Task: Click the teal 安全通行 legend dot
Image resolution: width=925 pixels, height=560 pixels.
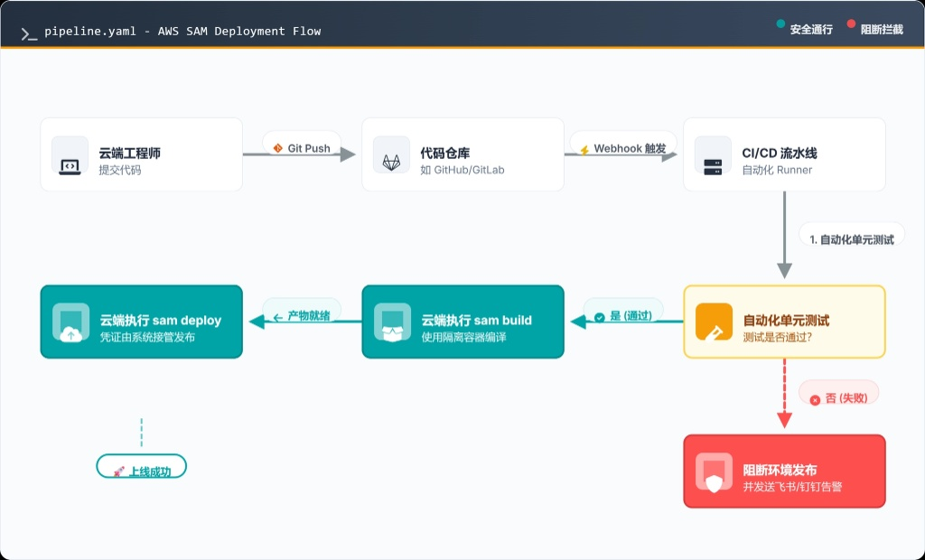Action: 780,24
